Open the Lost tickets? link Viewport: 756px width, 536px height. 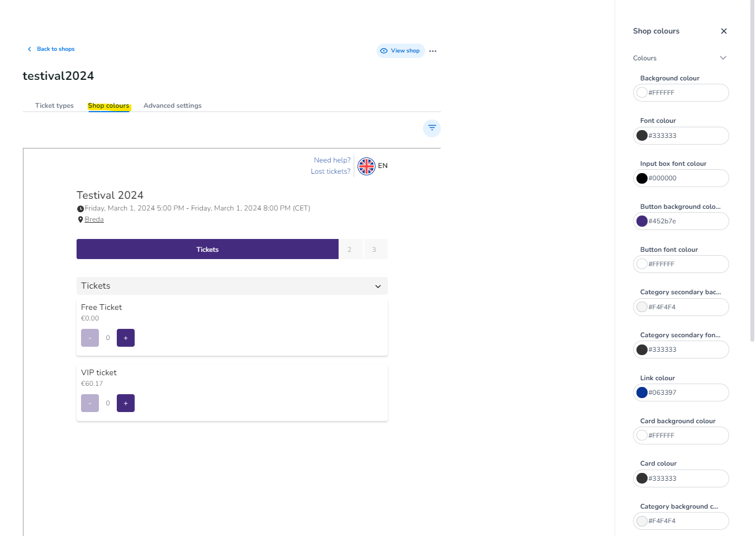[x=330, y=171]
